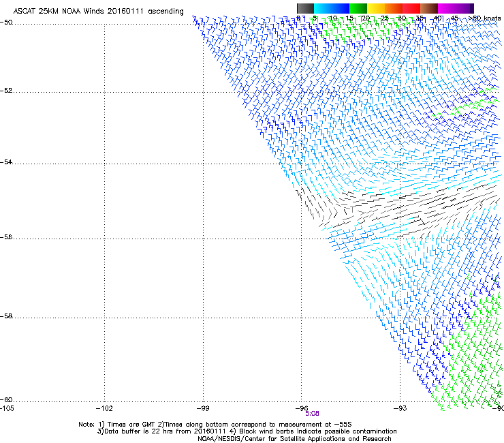
Task: Click the -96 longitude axis label
Action: [302, 408]
